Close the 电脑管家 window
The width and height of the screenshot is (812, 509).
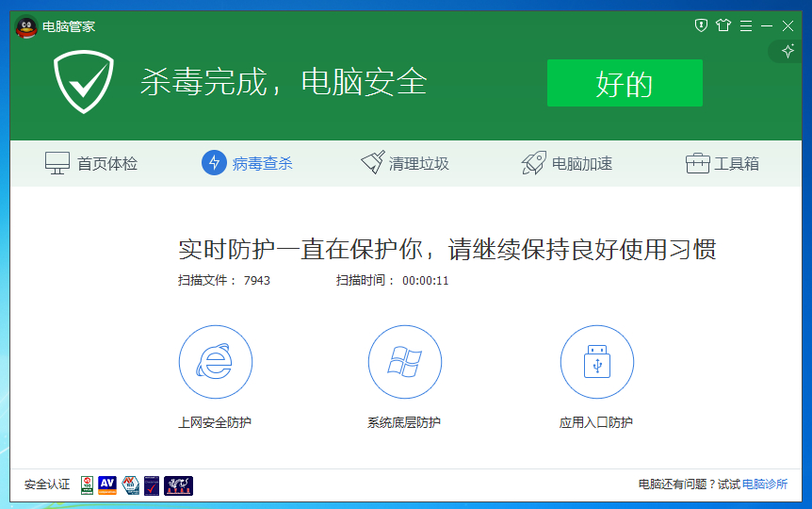[788, 25]
